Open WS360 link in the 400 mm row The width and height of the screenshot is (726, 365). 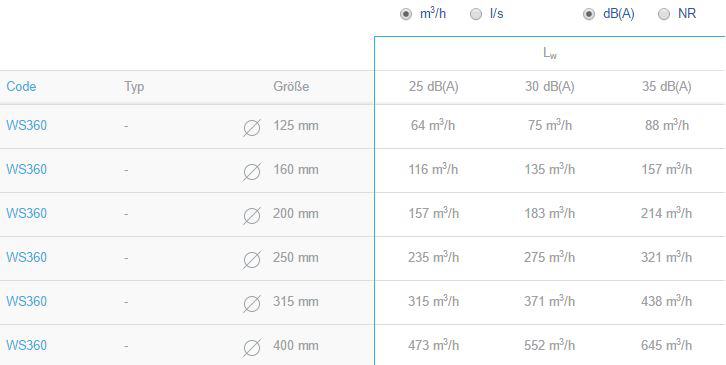[26, 346]
